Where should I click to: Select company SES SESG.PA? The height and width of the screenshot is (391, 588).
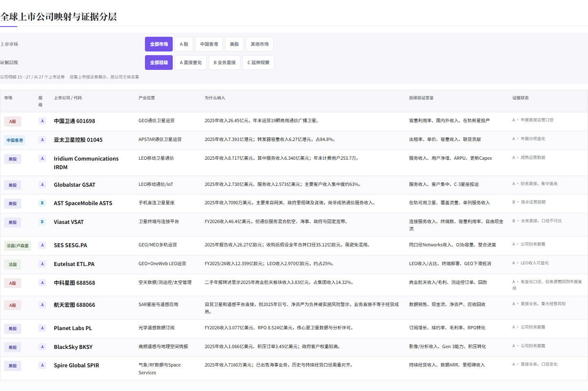(x=70, y=246)
